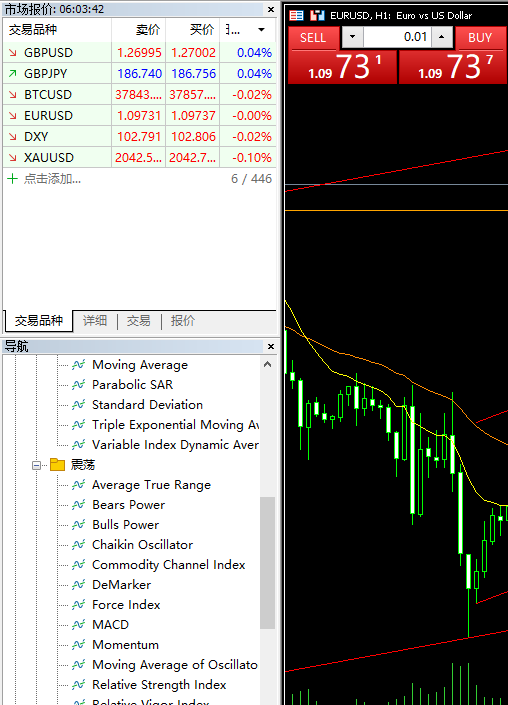Increase lot volume with the up arrow
Viewport: 508px width, 705px height.
point(442,37)
